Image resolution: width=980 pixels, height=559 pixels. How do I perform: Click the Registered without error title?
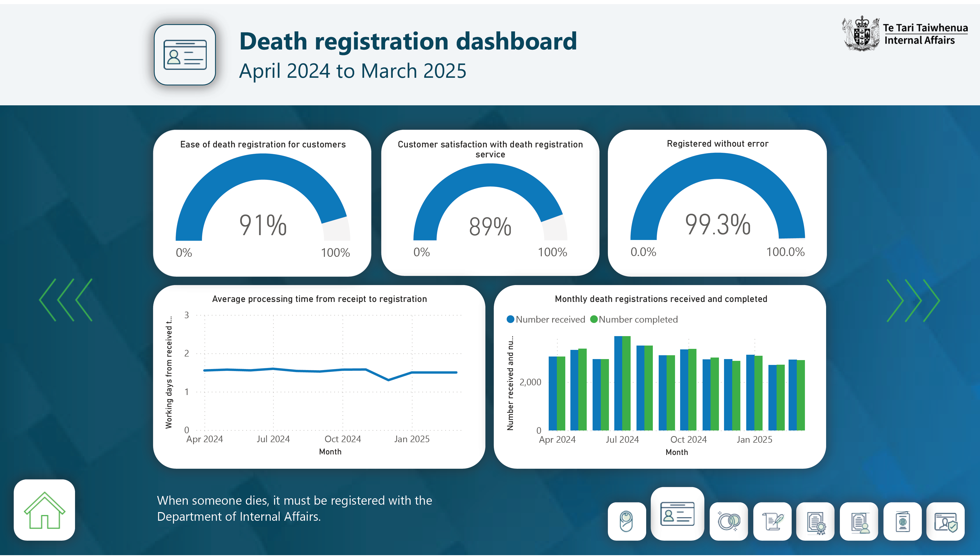[x=717, y=144]
